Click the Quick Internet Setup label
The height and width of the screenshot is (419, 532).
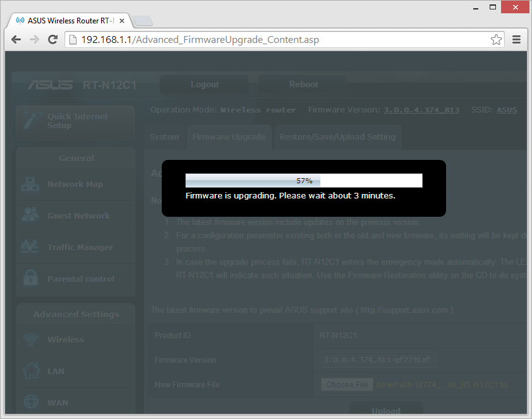(x=78, y=121)
